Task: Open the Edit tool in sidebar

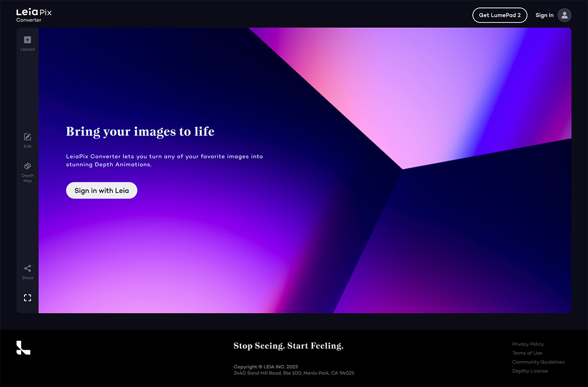Action: point(27,137)
